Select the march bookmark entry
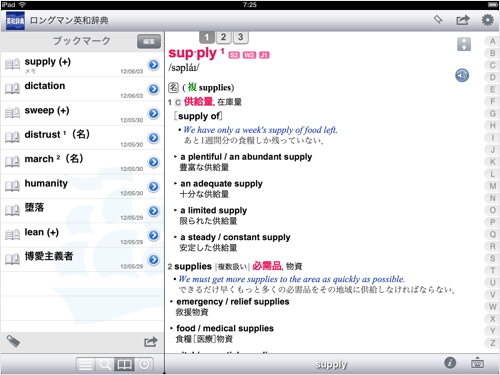The width and height of the screenshot is (500, 375). click(82, 162)
